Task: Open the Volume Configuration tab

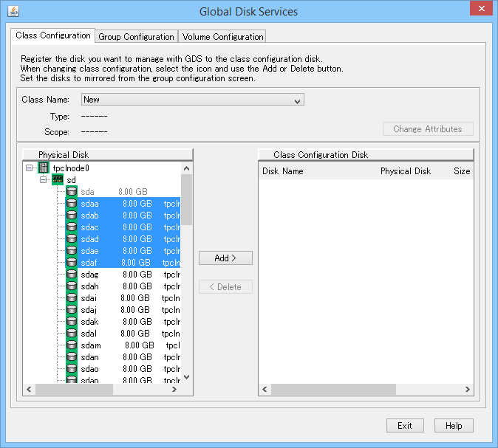Action: click(222, 37)
